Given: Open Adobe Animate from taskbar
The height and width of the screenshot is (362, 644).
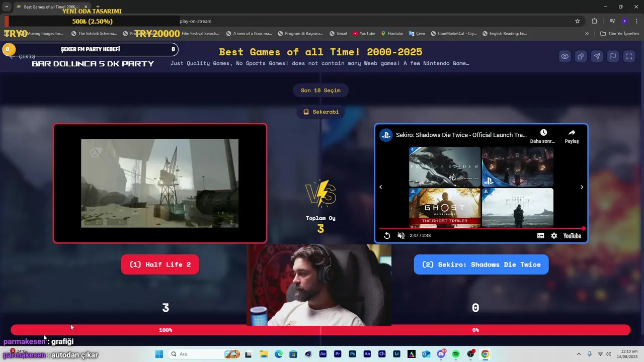Looking at the screenshot, I should 367,354.
